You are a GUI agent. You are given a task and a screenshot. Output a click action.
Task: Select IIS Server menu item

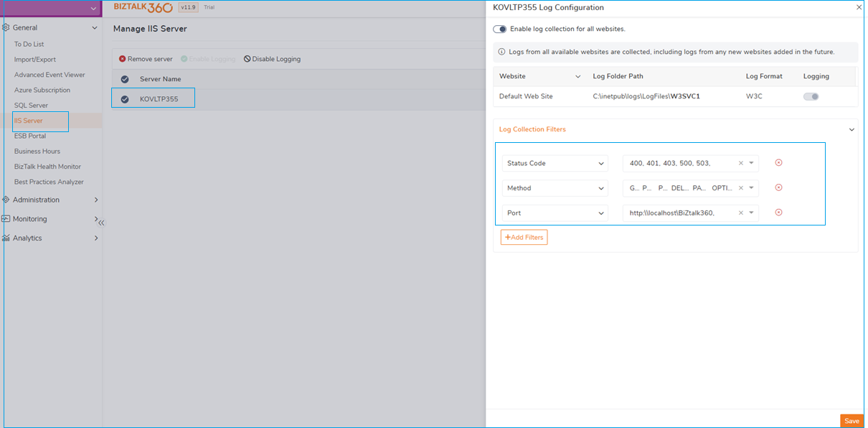29,121
